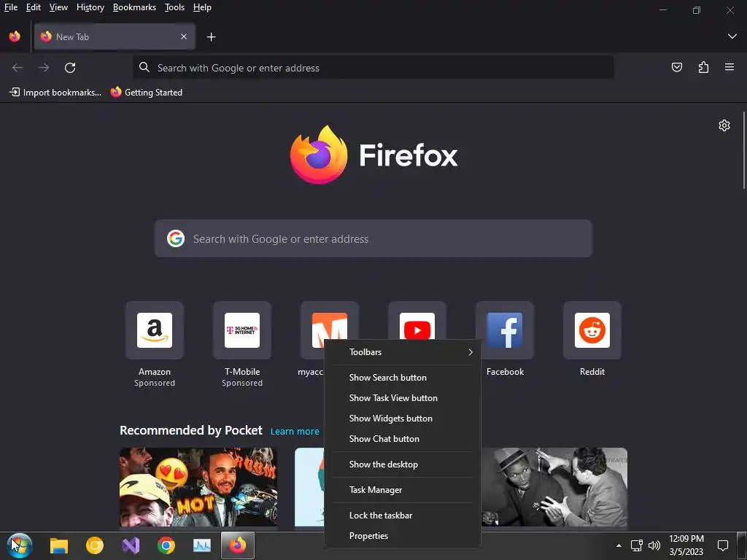This screenshot has height=560, width=747.
Task: Open the yellow circle app in taskbar
Action: (x=94, y=545)
